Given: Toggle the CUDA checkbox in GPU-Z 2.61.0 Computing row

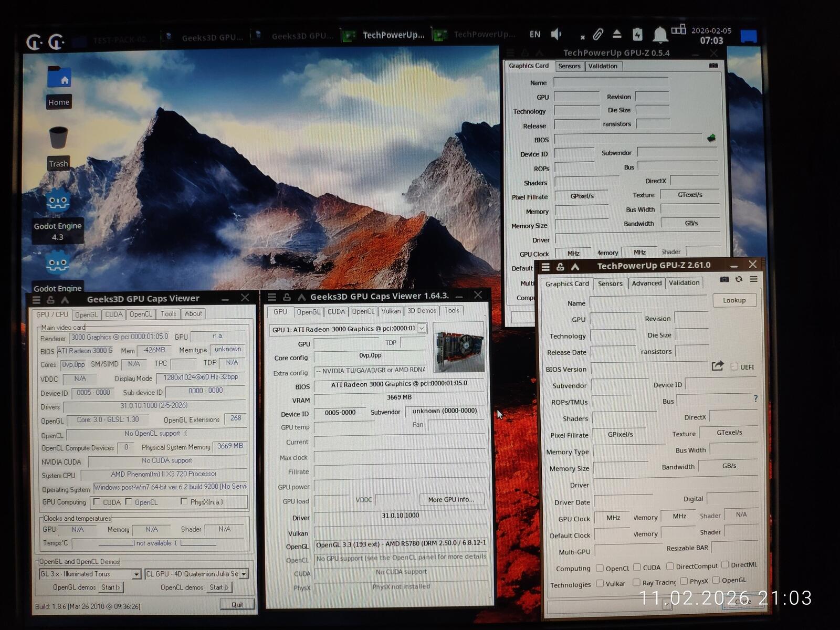Looking at the screenshot, I should (637, 567).
